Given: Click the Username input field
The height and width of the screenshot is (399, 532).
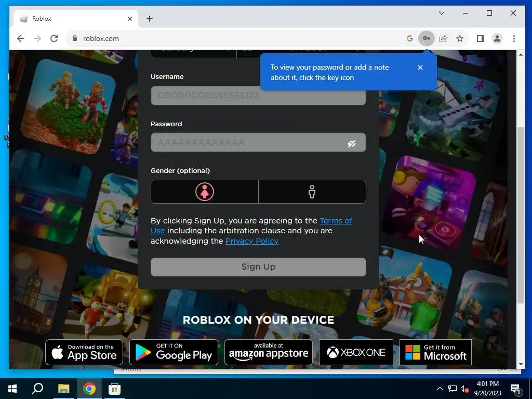Looking at the screenshot, I should [x=258, y=96].
